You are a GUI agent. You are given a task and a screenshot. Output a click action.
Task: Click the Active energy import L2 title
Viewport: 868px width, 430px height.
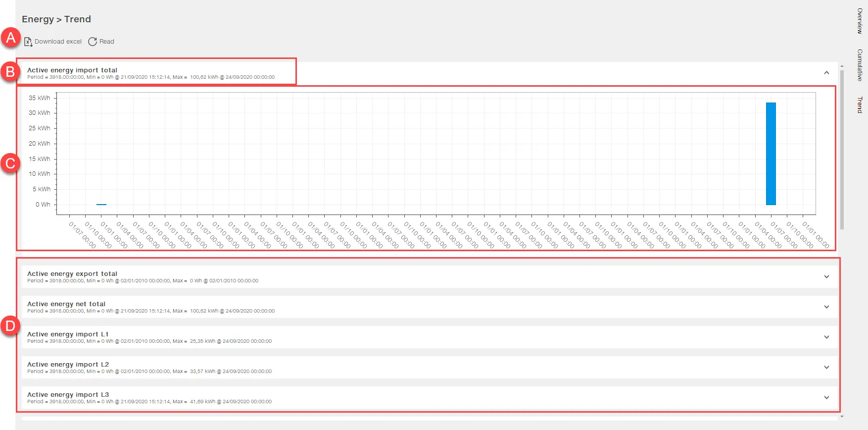tap(68, 365)
